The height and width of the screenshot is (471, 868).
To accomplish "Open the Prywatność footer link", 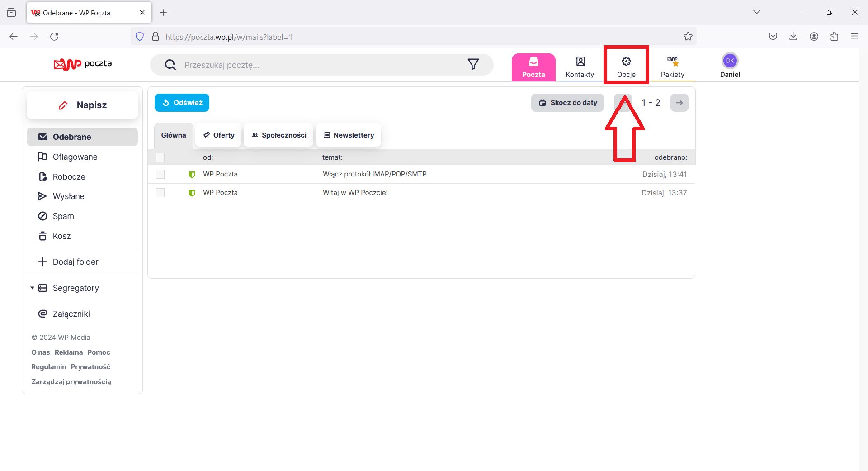I will click(90, 367).
